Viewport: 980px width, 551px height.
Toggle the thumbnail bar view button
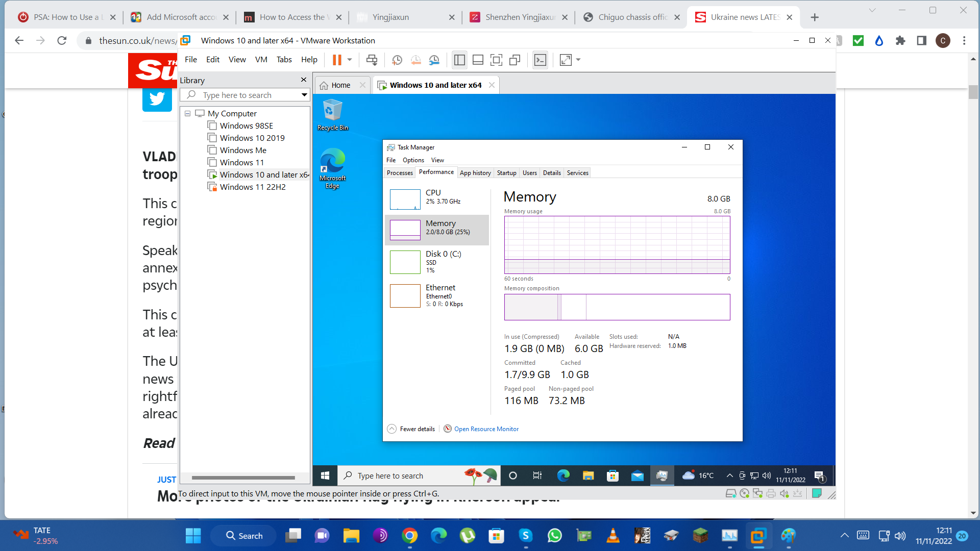click(478, 60)
